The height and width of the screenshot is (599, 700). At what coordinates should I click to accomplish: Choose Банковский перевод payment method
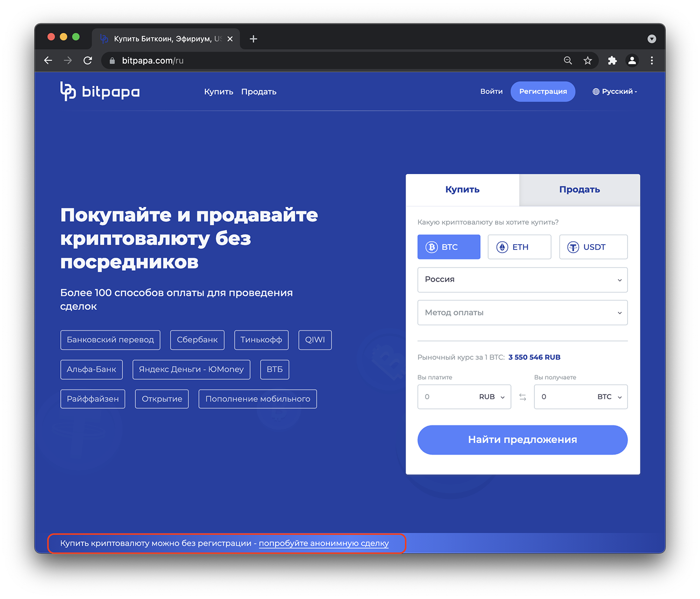[x=110, y=340]
